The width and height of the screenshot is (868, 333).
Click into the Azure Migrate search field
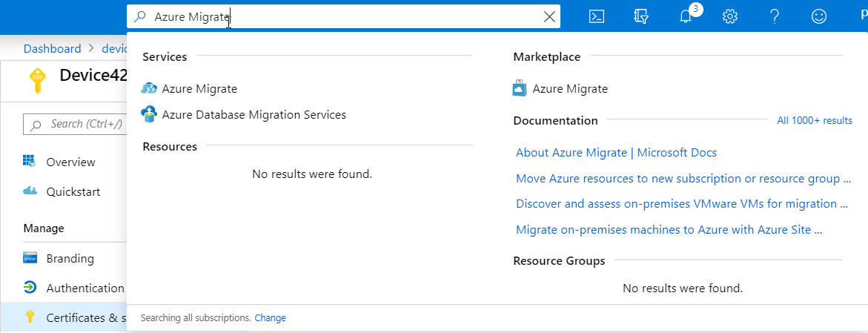(x=343, y=16)
